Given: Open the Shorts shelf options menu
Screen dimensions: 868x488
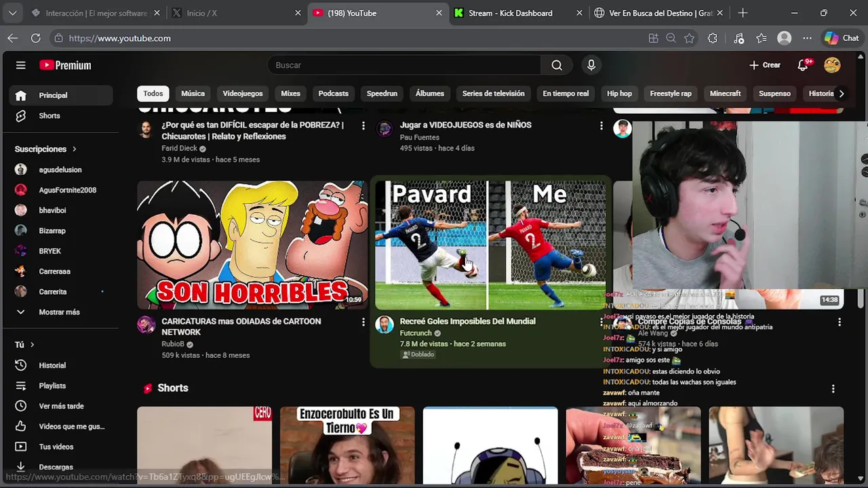Looking at the screenshot, I should coord(833,388).
